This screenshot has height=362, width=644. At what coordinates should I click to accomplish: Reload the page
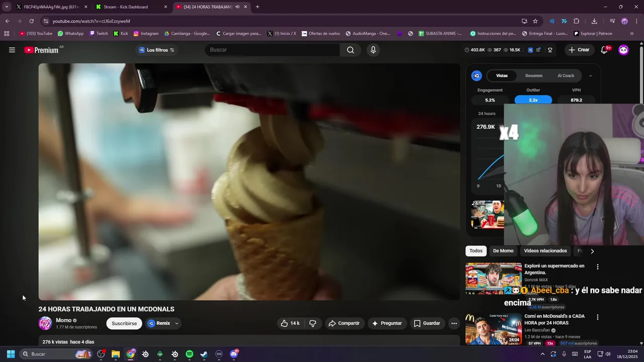(x=31, y=21)
